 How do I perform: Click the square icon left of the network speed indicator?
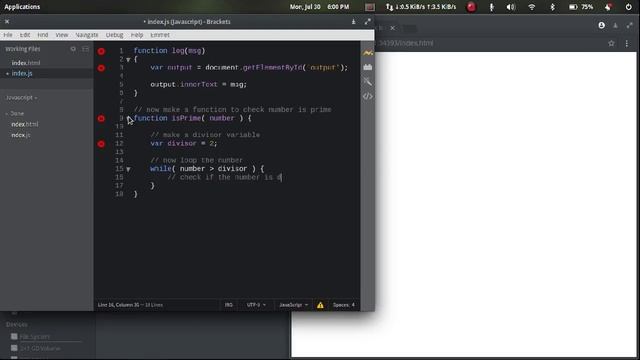pos(370,7)
